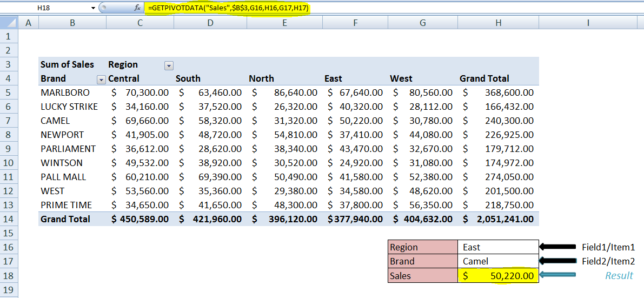This screenshot has height=298, width=644.
Task: Click the cell with 450,589.00
Action: (140, 219)
